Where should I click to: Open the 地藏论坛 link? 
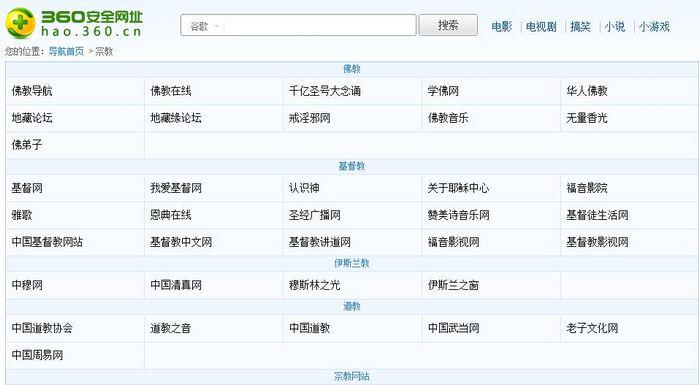[32, 118]
